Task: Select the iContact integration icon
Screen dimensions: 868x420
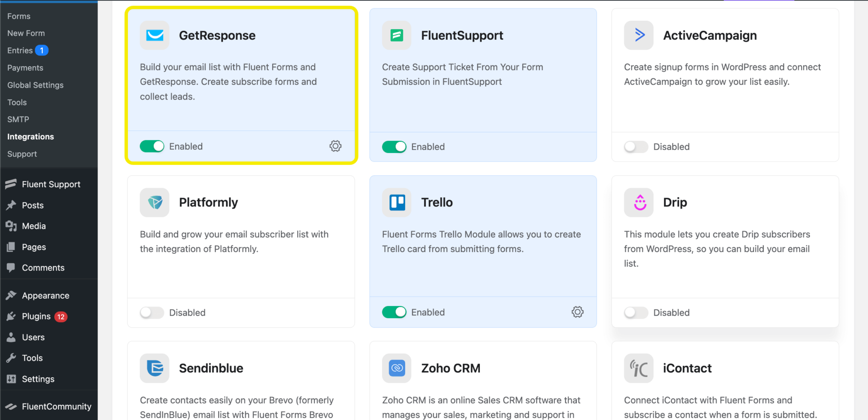Action: pos(638,368)
